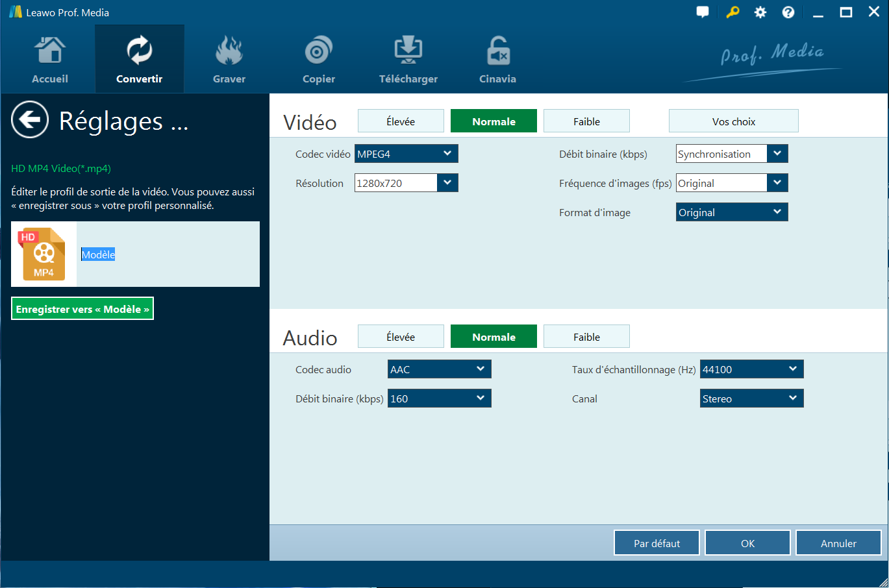Click the Par défaut button
889x588 pixels.
click(657, 543)
